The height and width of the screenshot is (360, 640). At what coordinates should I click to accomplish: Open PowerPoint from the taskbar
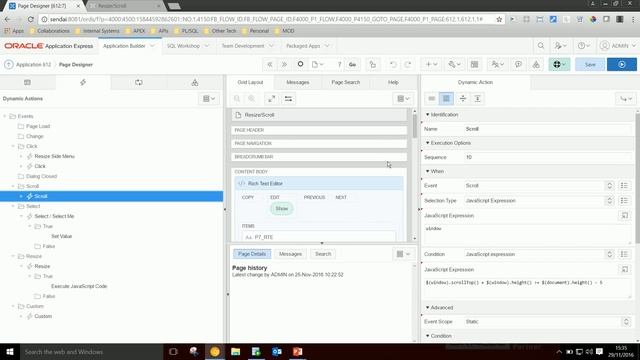tap(298, 351)
